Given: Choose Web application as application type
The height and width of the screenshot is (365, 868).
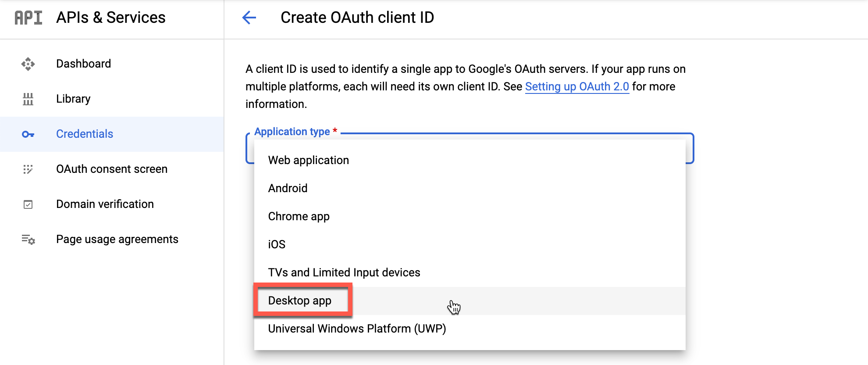Looking at the screenshot, I should click(x=470, y=161).
